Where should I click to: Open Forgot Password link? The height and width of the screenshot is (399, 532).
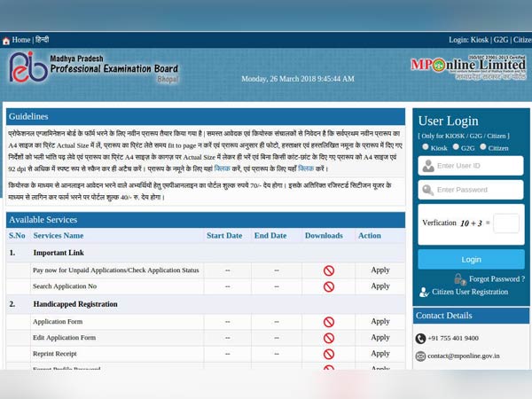[x=497, y=279]
